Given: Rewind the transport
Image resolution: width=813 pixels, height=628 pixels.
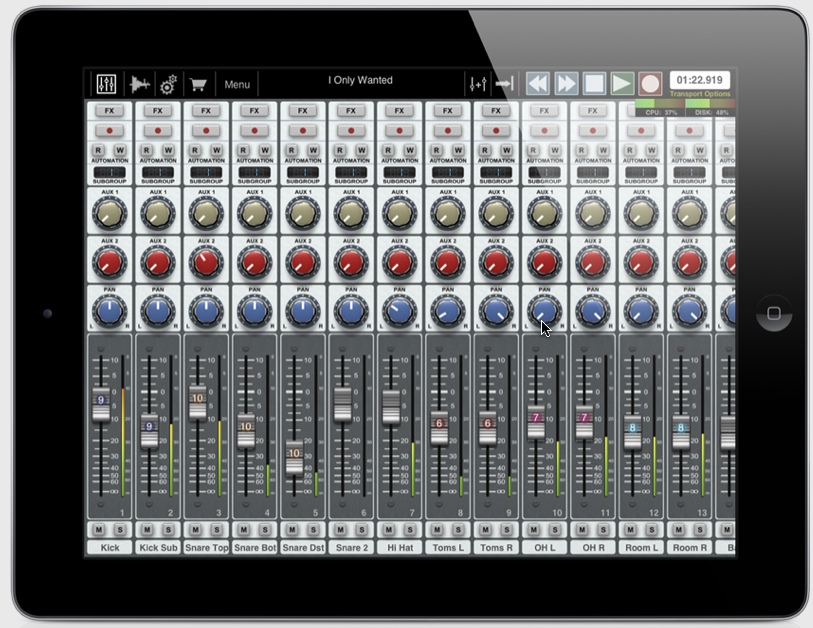Looking at the screenshot, I should pyautogui.click(x=538, y=83).
